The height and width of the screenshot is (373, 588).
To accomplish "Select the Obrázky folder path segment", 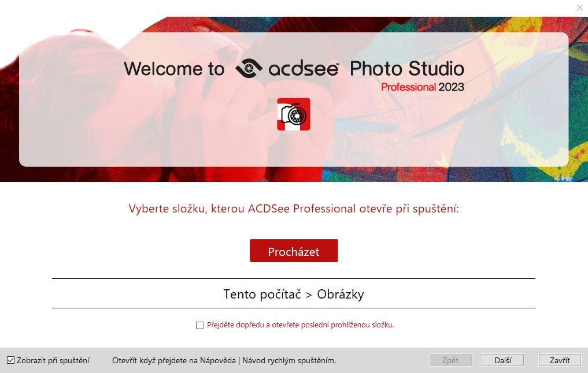I will 341,294.
